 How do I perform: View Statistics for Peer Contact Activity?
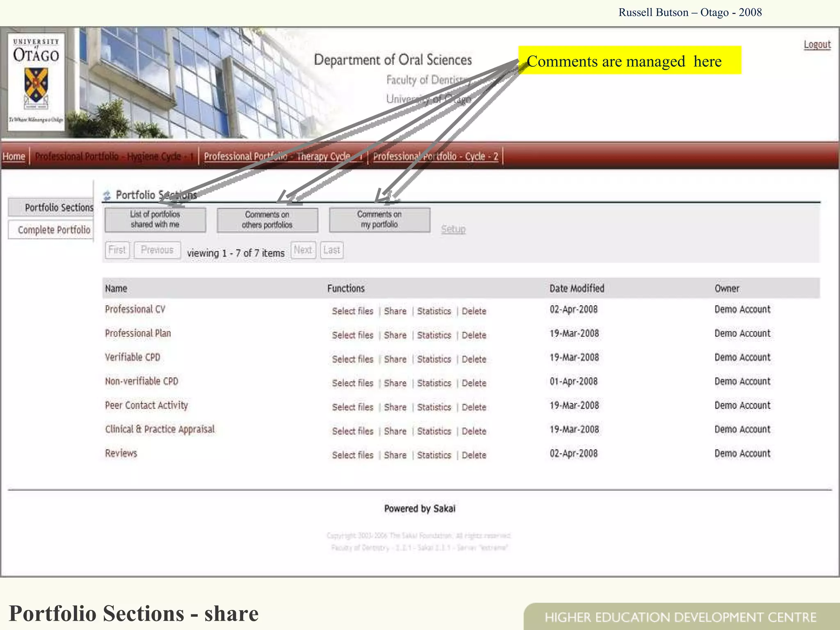[x=434, y=407]
